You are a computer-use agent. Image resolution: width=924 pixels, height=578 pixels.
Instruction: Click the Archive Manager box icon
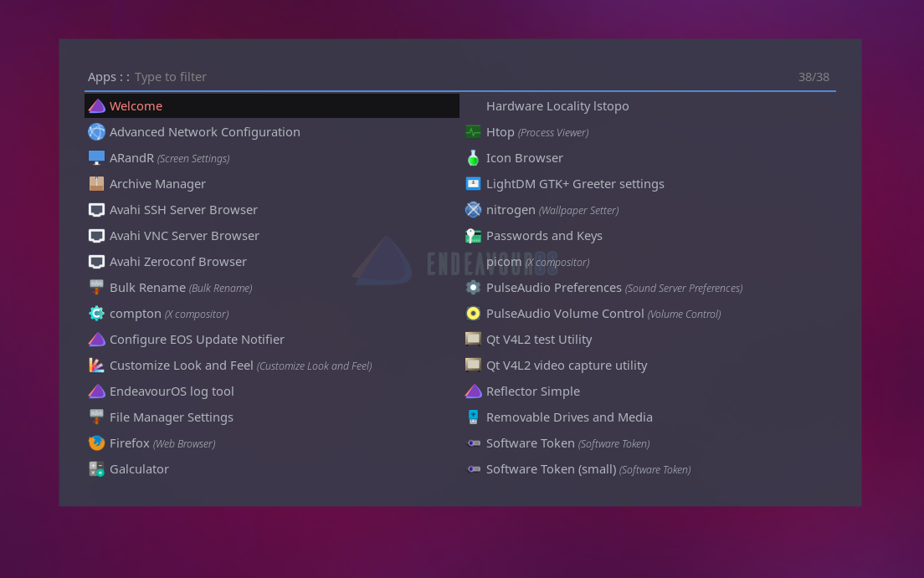coord(96,184)
